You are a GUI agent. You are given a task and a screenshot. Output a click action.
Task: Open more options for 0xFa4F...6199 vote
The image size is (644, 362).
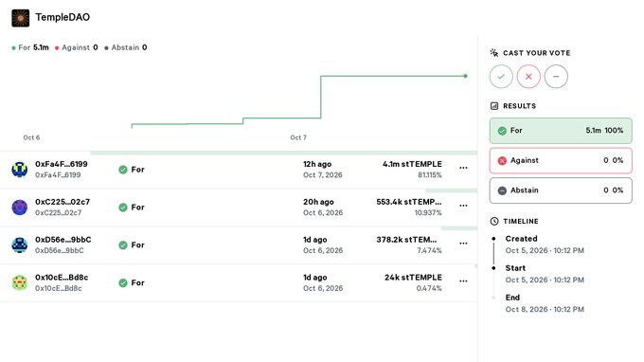463,168
